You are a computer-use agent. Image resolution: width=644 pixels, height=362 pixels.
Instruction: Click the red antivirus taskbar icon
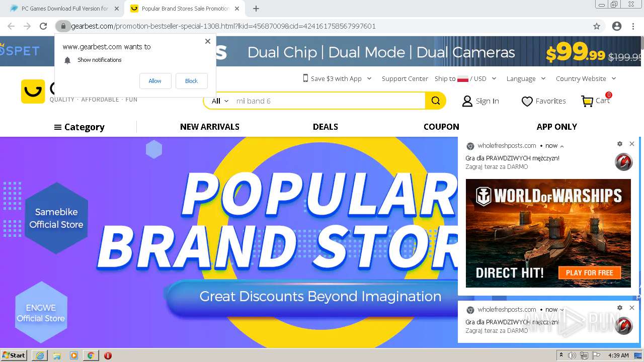[108, 355]
